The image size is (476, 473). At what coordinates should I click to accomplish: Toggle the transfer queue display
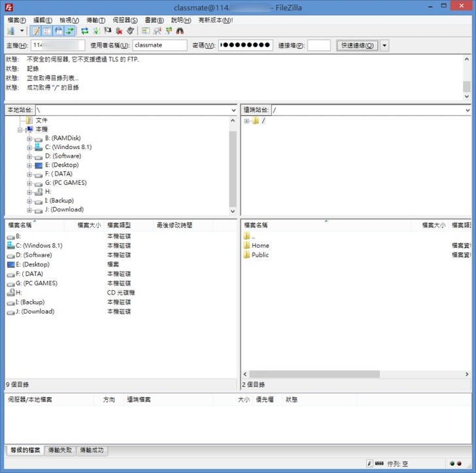coord(70,31)
